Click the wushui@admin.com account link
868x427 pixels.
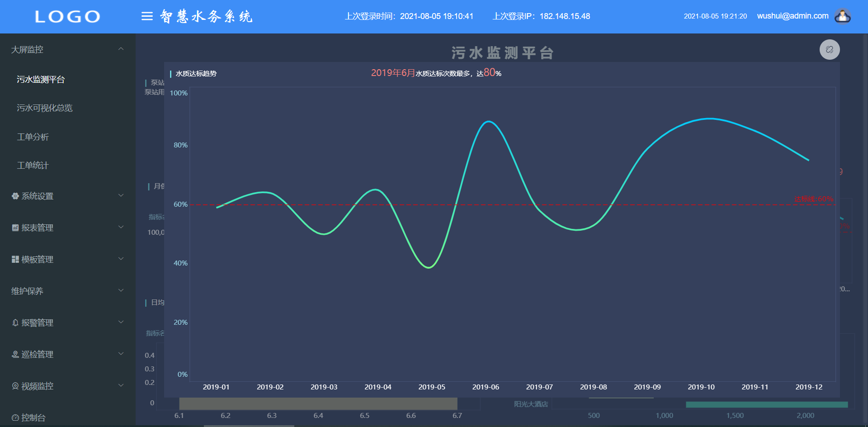point(792,16)
